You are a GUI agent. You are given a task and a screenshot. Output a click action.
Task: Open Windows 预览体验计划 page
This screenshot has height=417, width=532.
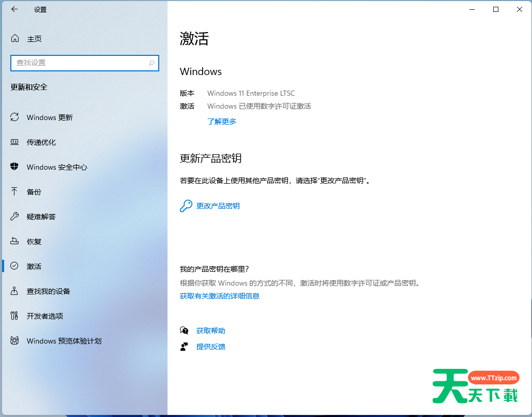pos(64,340)
